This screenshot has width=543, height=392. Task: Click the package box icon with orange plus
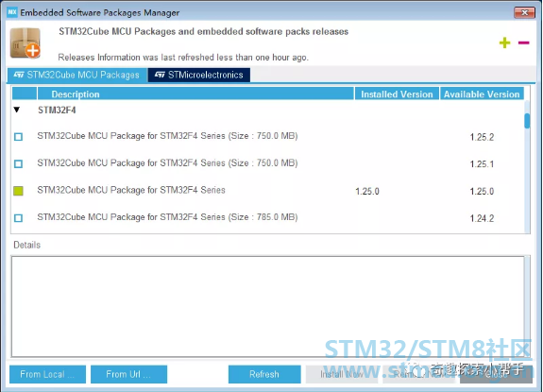click(x=25, y=43)
